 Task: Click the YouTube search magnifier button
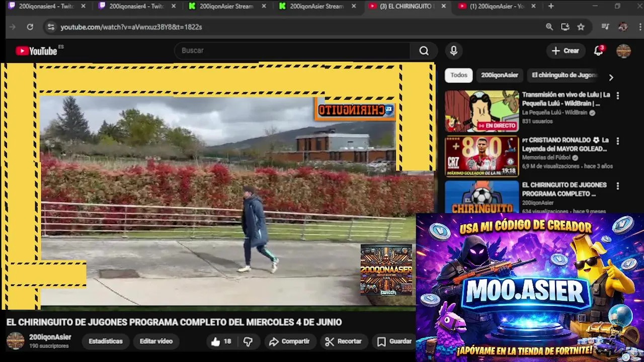click(424, 51)
